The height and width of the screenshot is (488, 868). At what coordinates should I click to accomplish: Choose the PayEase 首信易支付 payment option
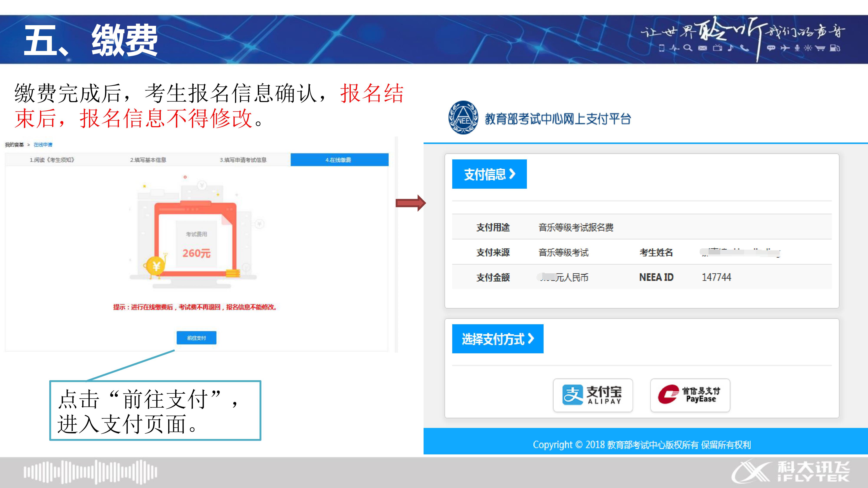click(x=690, y=395)
